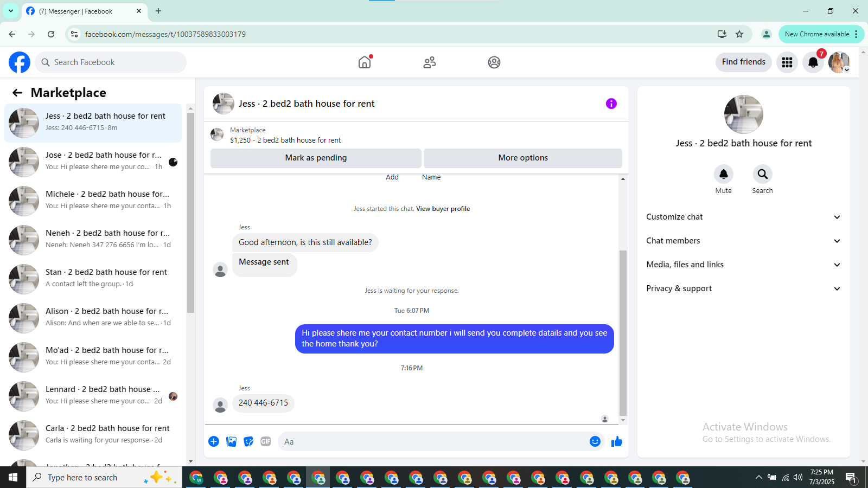Expand Privacy & support section
This screenshot has height=488, width=868.
pyautogui.click(x=743, y=288)
